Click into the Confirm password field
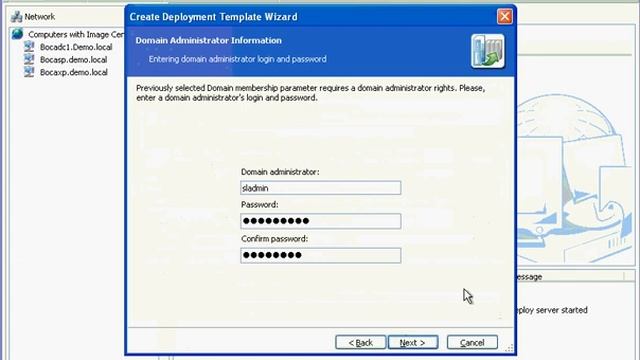 321,256
